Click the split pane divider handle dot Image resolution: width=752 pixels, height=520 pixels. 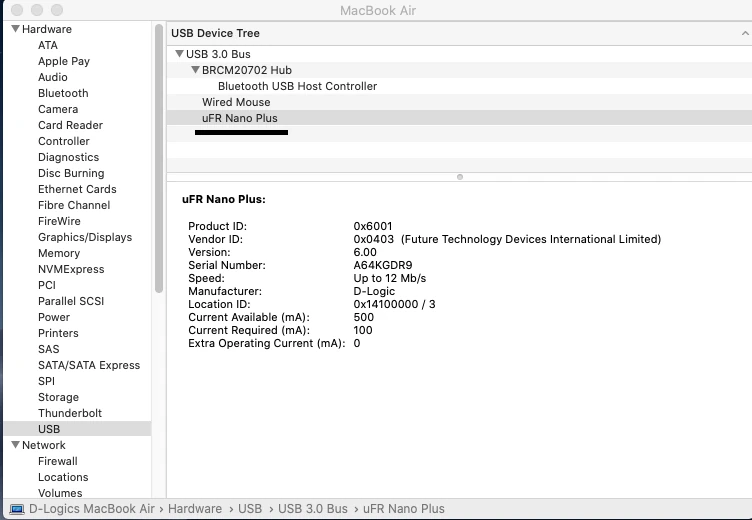460,177
